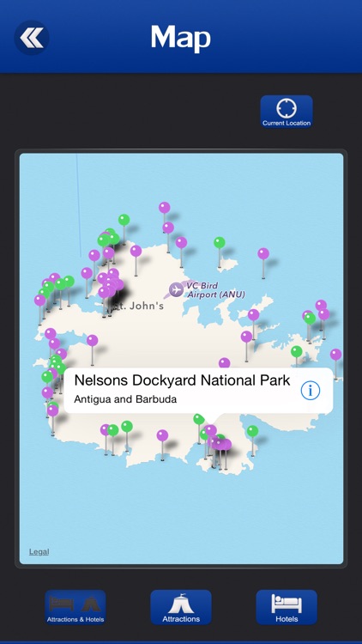Open info for Nelsons Dockyard National Park
The image size is (362, 644).
[311, 391]
